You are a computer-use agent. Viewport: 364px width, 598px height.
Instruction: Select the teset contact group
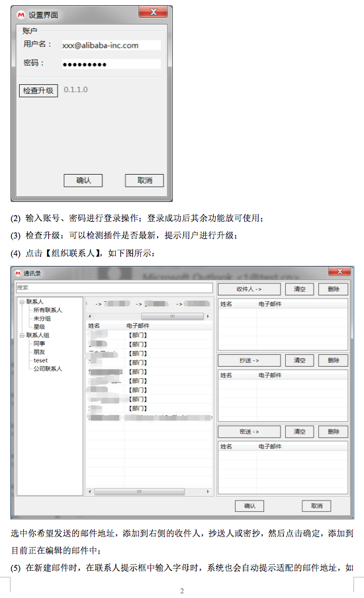pos(40,360)
